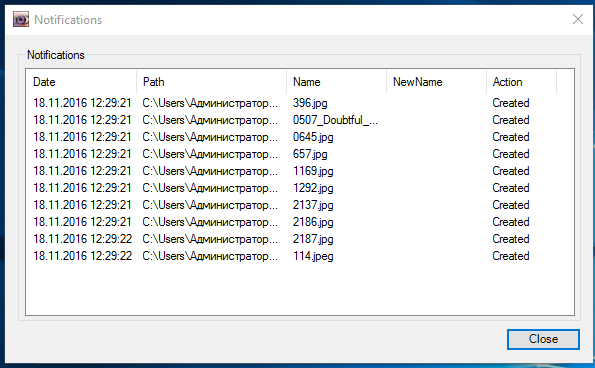Select the 114.jpeg entry

[313, 256]
